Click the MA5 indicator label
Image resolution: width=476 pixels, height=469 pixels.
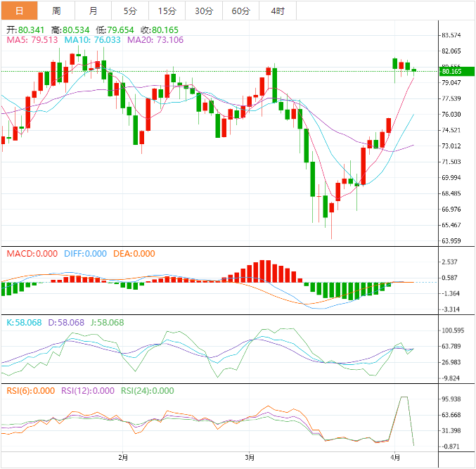click(x=32, y=40)
